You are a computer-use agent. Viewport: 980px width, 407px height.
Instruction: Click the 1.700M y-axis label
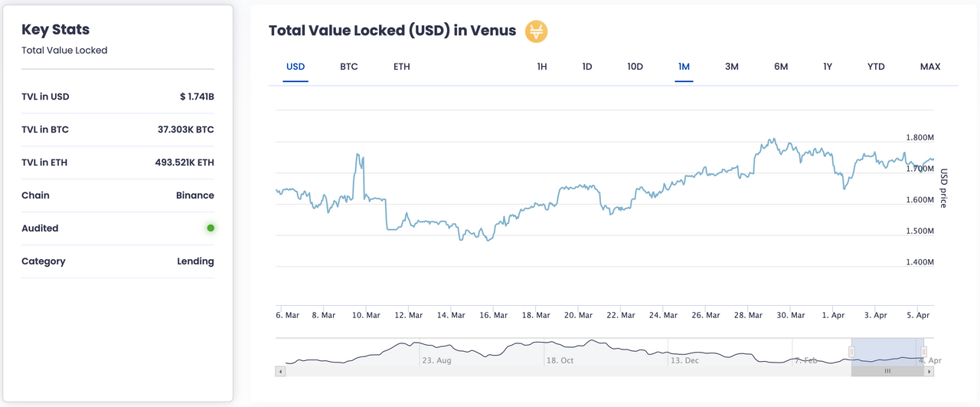tap(920, 169)
